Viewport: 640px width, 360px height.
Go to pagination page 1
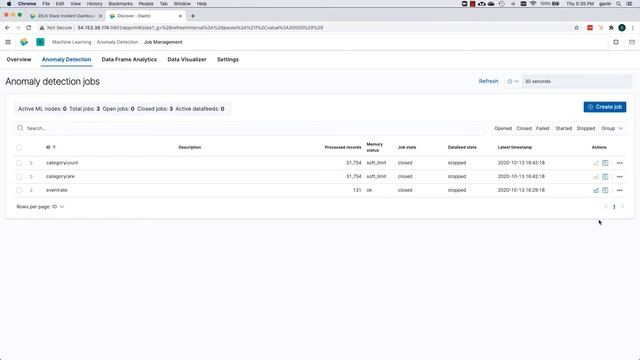click(x=614, y=207)
